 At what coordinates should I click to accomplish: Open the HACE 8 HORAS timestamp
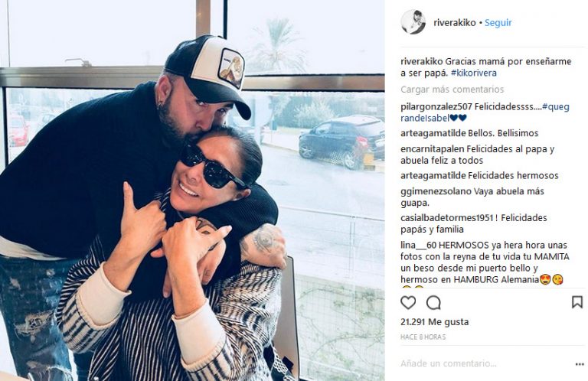423,337
